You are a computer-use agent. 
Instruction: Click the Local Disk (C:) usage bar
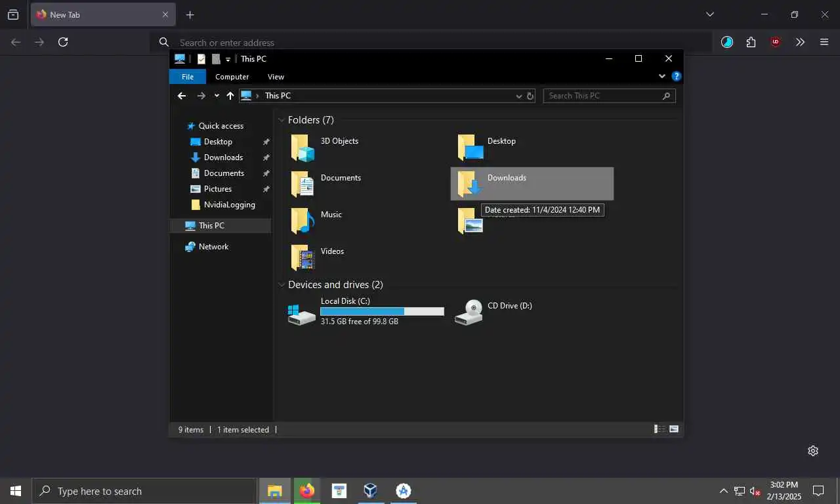pos(382,312)
